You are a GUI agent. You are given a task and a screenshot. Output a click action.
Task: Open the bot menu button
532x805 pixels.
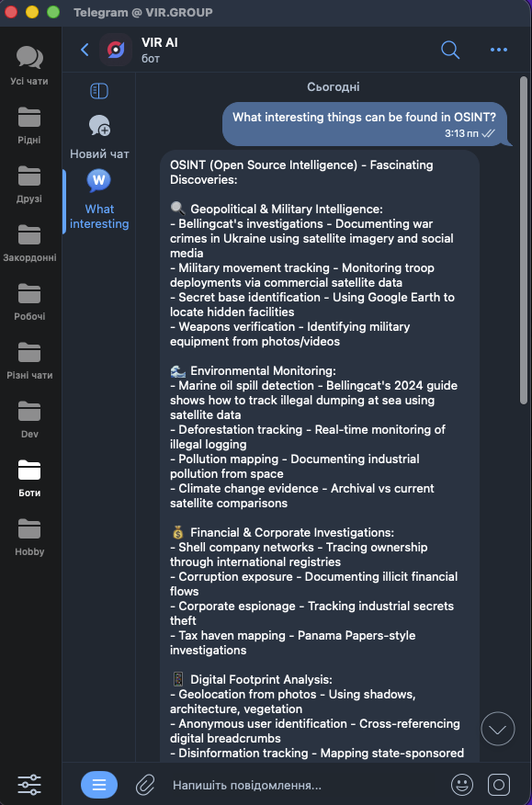(x=99, y=785)
